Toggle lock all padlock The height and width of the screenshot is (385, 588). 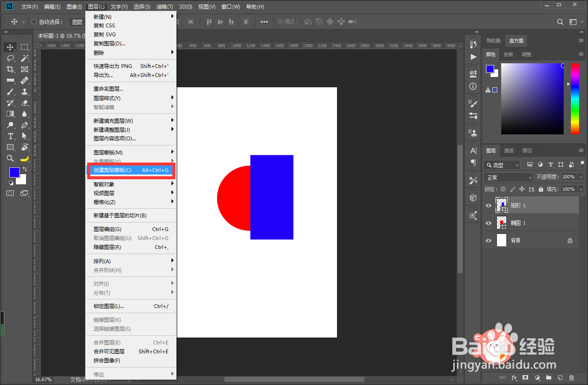(541, 189)
